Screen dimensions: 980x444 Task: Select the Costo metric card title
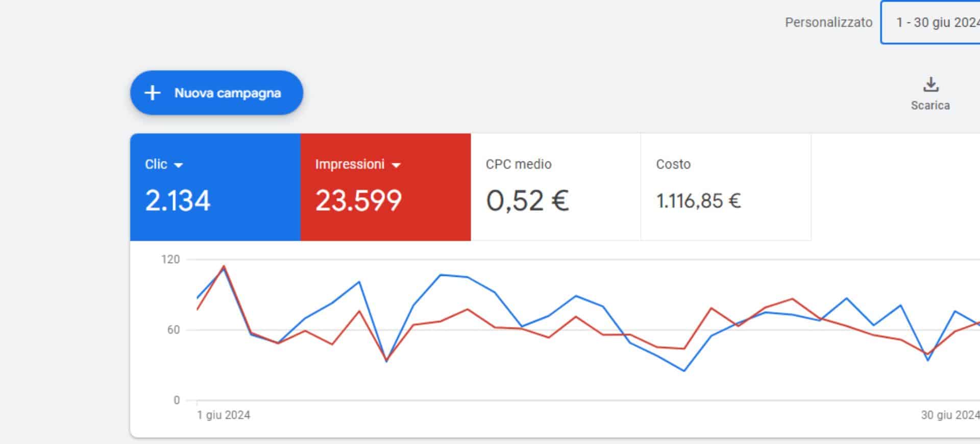point(673,164)
